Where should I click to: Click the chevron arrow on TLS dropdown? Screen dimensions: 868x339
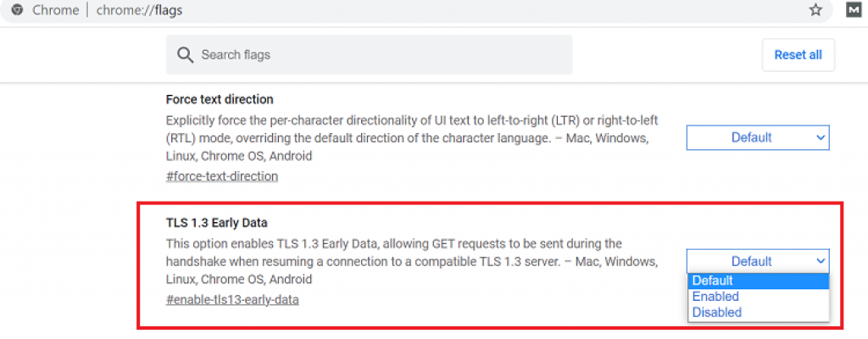(820, 261)
